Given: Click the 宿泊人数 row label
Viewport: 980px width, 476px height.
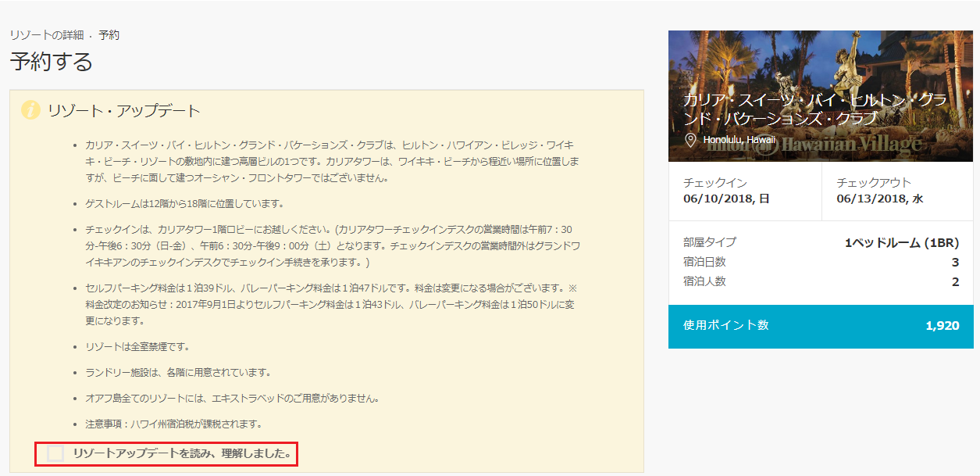Looking at the screenshot, I should (704, 281).
